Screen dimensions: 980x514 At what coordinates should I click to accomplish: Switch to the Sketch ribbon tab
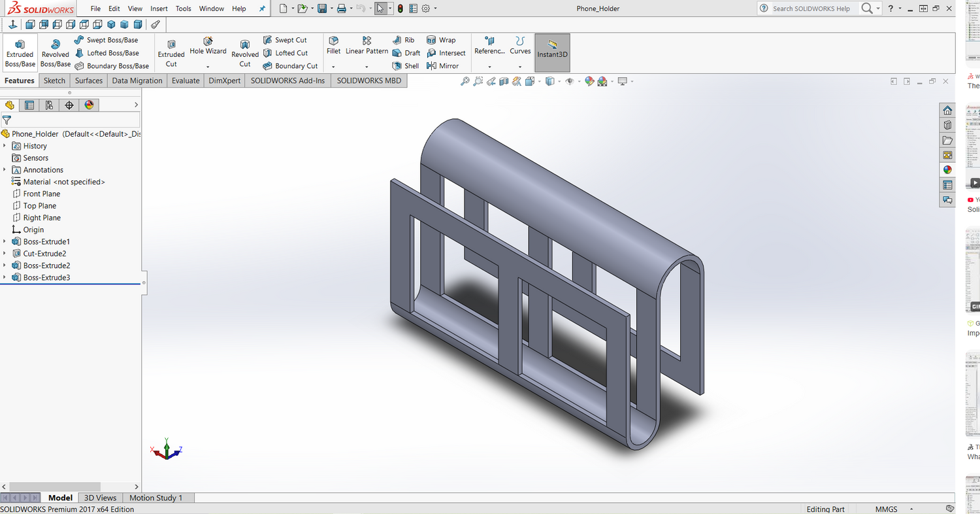(x=54, y=80)
